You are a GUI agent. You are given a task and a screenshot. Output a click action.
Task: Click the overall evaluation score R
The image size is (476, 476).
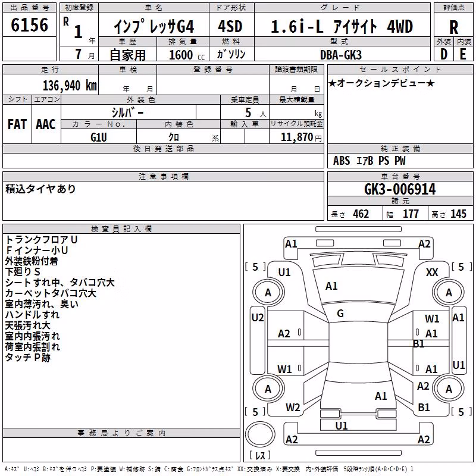[453, 27]
